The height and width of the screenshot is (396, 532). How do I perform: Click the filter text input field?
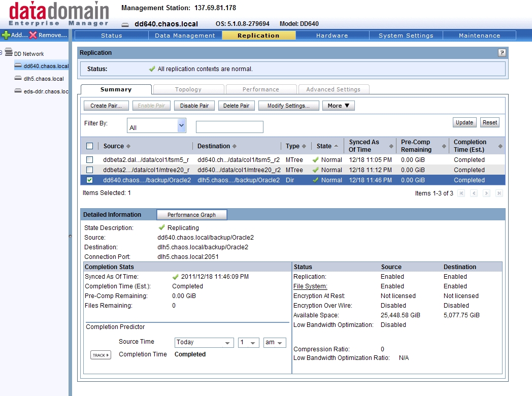point(229,127)
